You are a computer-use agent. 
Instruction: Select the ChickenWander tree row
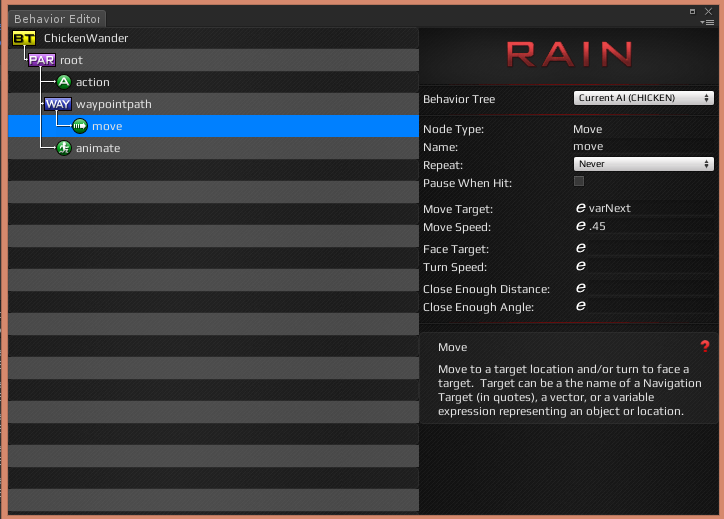pos(213,38)
